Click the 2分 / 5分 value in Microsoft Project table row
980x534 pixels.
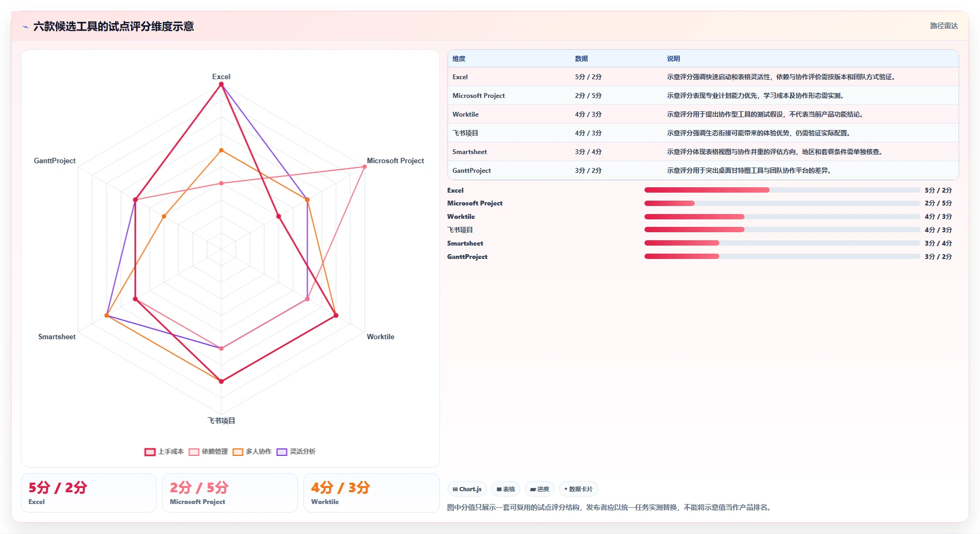click(x=588, y=96)
